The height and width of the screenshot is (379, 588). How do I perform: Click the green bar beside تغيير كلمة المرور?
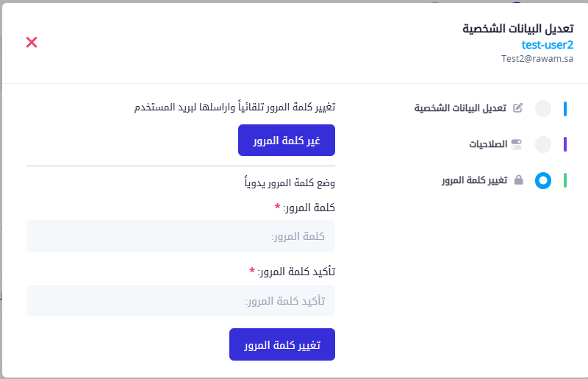pos(564,180)
